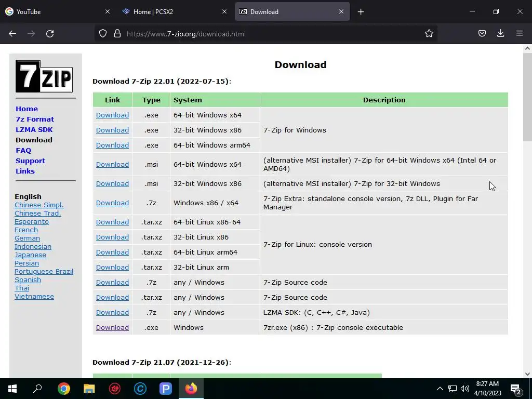Click the 7-Zip logo image
The width and height of the screenshot is (532, 399).
[44, 76]
